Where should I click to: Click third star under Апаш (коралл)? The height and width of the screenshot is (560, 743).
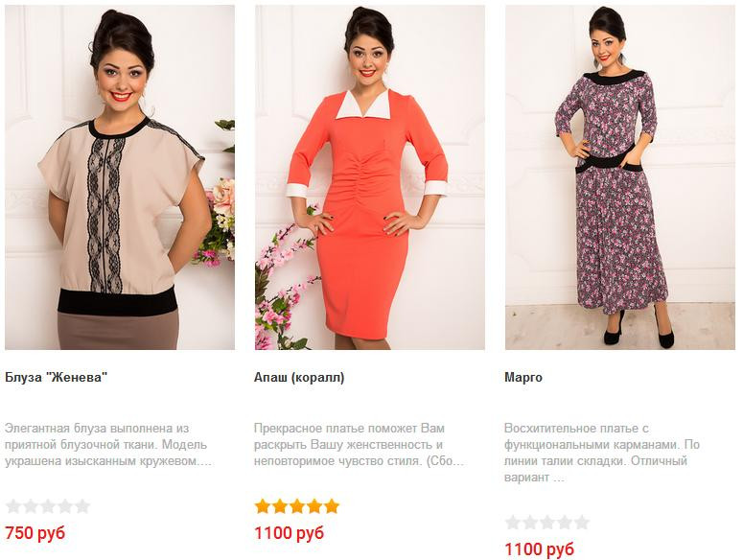pos(297,506)
